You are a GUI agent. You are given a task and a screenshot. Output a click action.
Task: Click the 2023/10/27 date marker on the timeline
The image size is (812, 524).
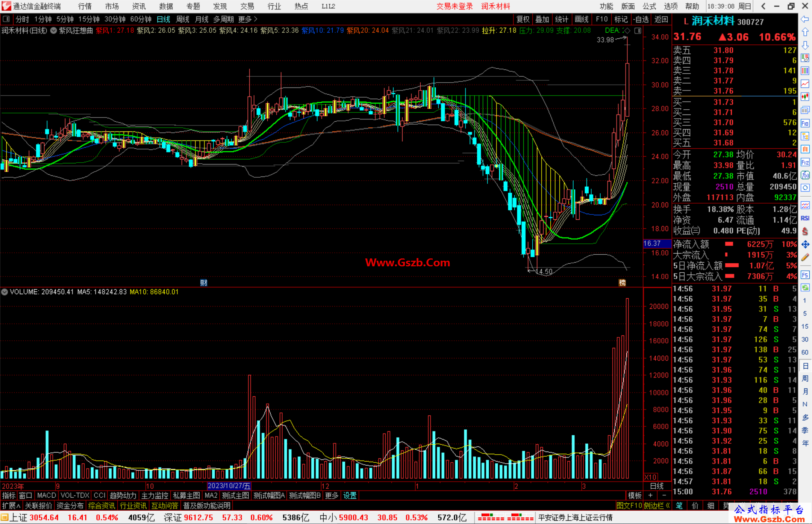pos(229,486)
